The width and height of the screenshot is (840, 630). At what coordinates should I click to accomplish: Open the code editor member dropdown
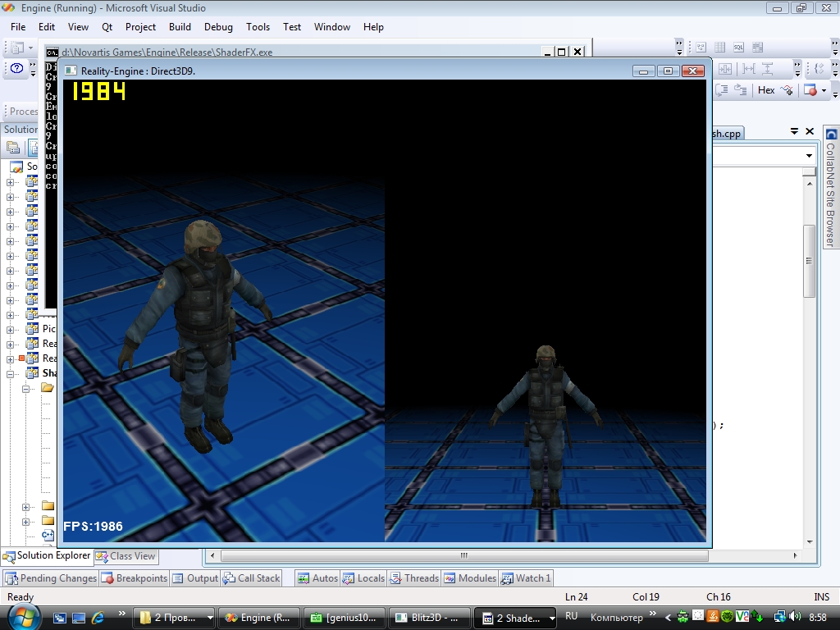coord(809,156)
